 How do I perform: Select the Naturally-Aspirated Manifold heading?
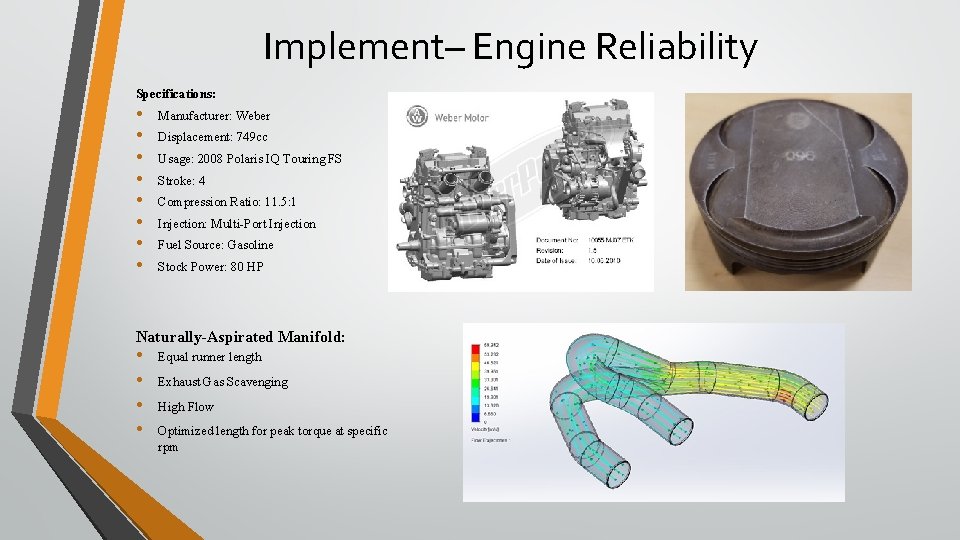[240, 337]
